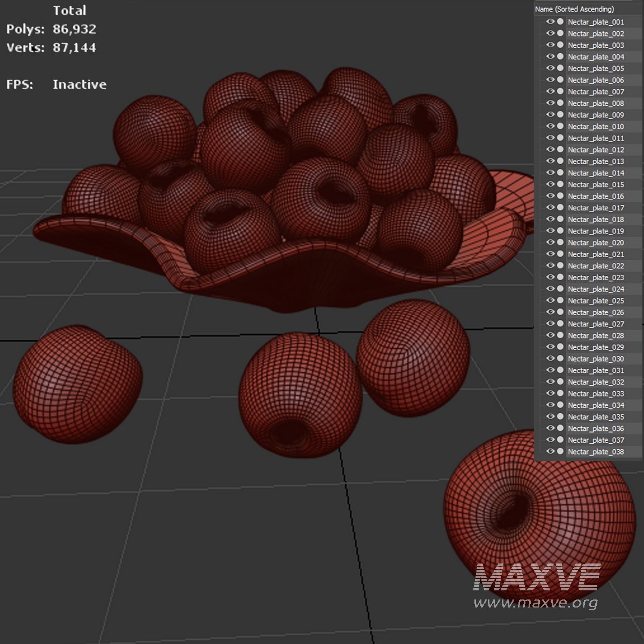Select Nectar_plate_030 in the object list
The height and width of the screenshot is (644, 644).
point(596,359)
